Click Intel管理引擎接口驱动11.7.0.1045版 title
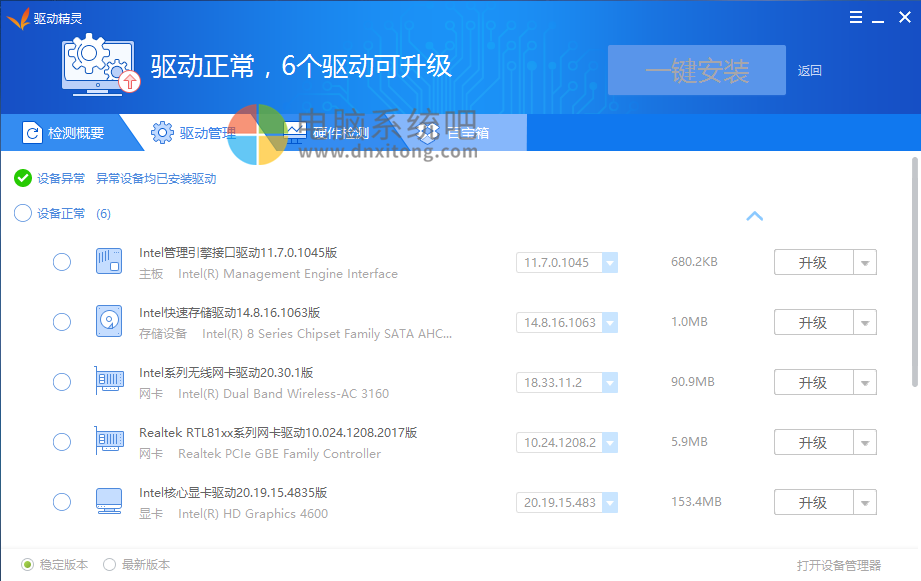 point(238,253)
